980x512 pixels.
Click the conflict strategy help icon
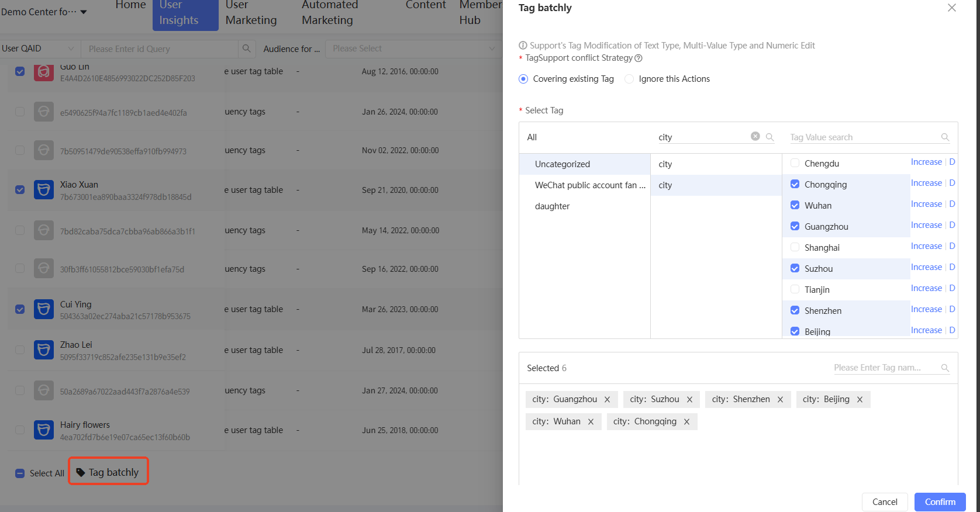click(639, 58)
